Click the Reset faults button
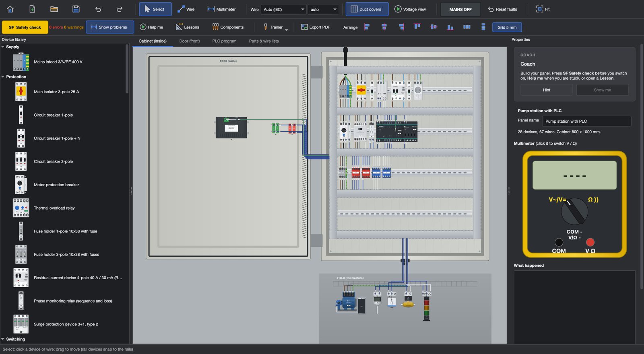 point(502,9)
